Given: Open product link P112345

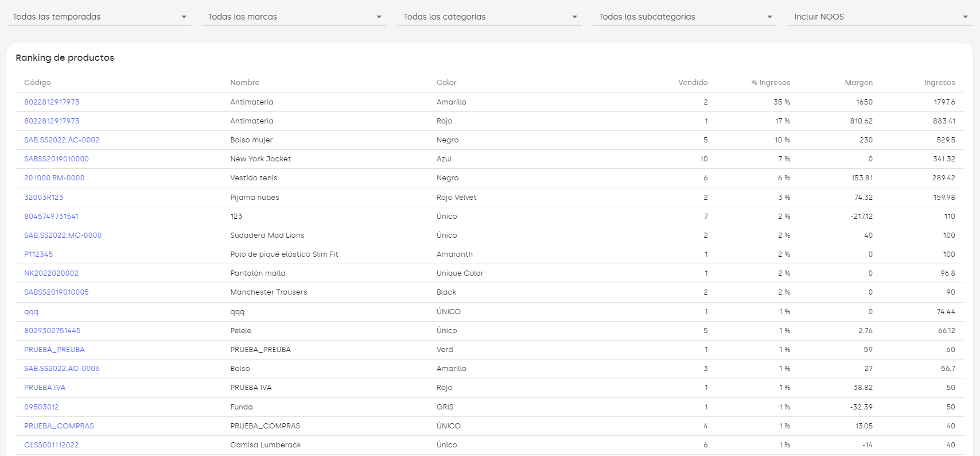Looking at the screenshot, I should pos(38,254).
